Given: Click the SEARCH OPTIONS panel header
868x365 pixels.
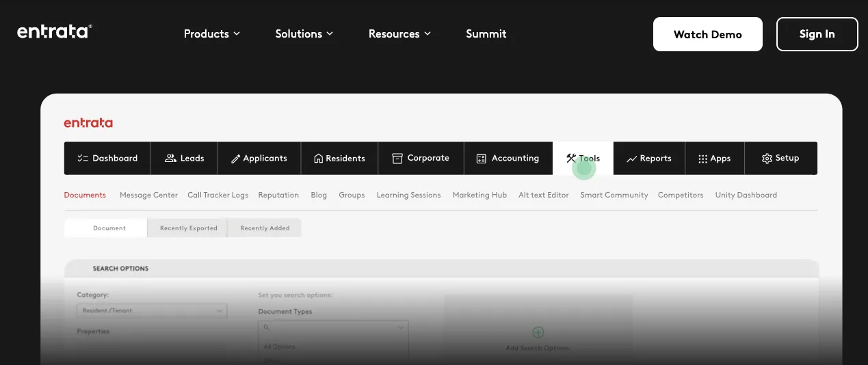Looking at the screenshot, I should 442,269.
